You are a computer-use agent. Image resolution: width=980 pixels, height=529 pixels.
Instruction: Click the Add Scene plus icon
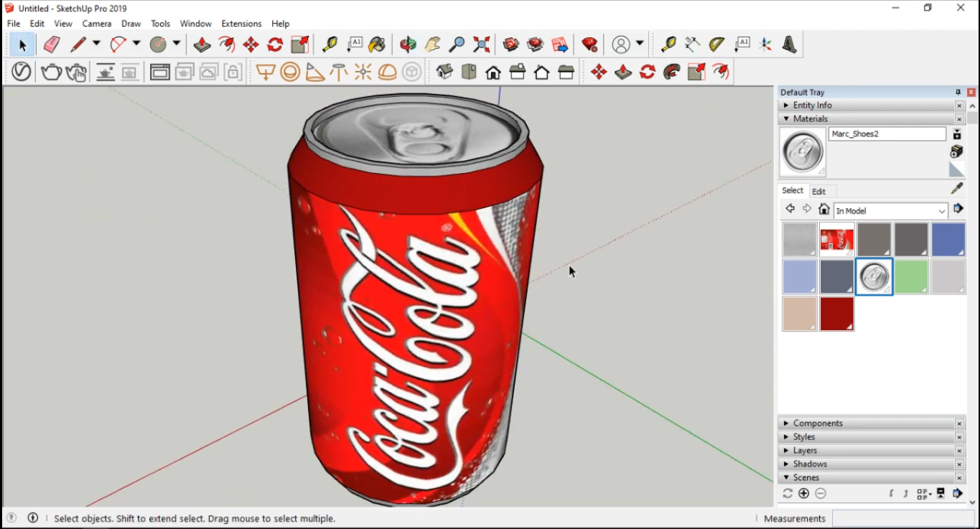coord(804,494)
